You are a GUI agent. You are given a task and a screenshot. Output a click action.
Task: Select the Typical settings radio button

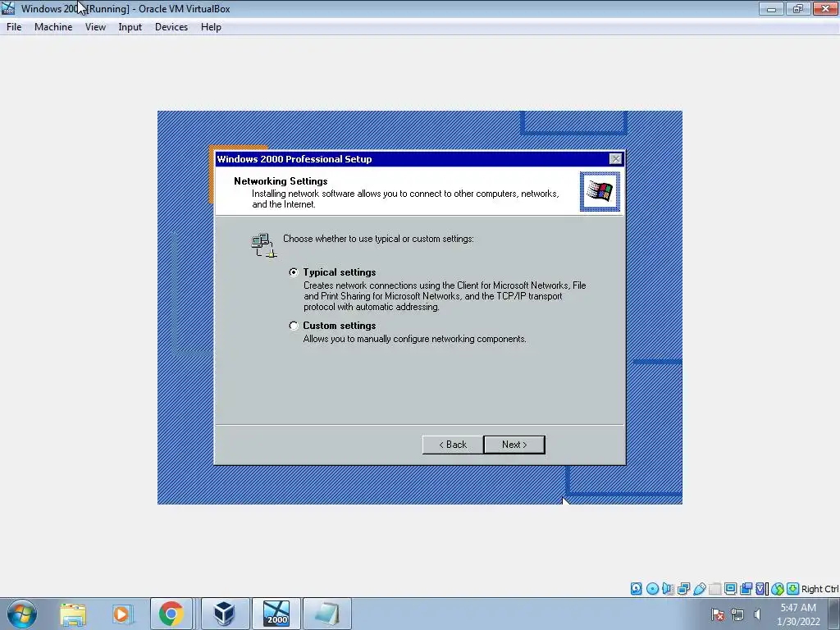click(x=294, y=272)
